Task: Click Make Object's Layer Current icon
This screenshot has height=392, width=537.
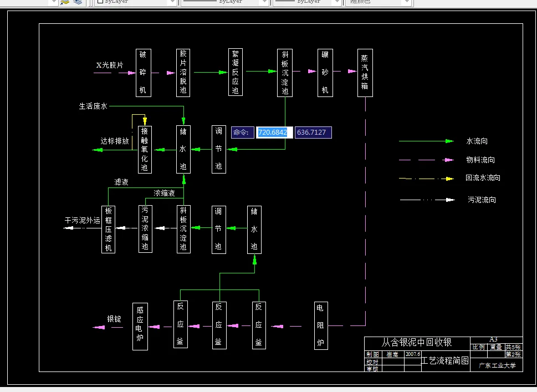Action: (x=65, y=2)
